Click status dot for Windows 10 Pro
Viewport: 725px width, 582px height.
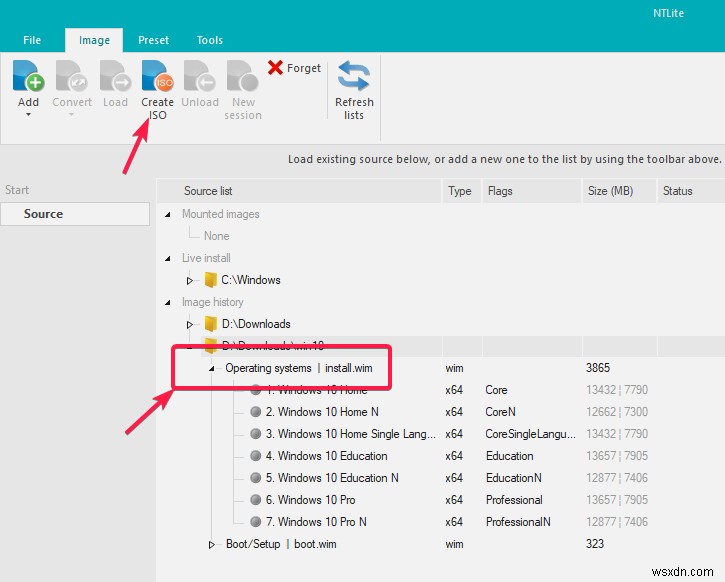[x=255, y=499]
